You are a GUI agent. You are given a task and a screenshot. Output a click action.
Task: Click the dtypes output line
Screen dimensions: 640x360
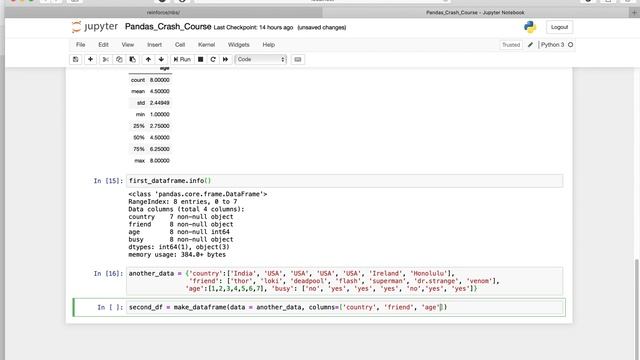click(x=179, y=247)
